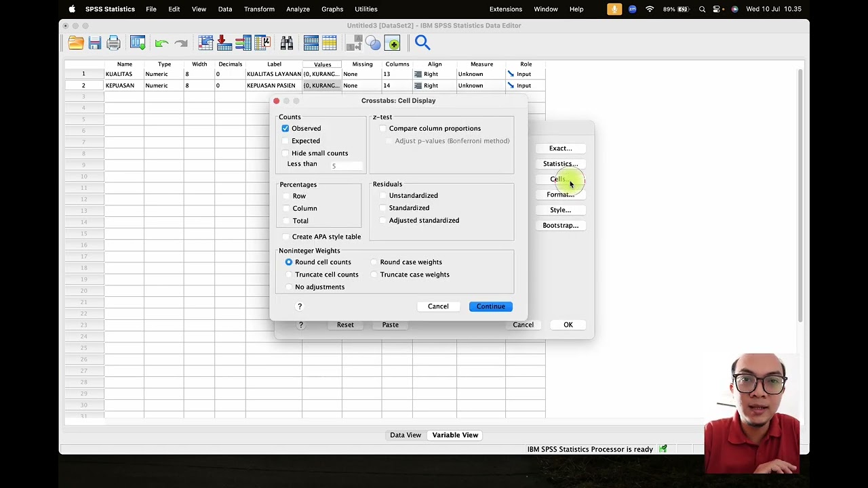Check the Unstandardized residuals checkbox
Viewport: 868px width, 488px height.
click(383, 195)
